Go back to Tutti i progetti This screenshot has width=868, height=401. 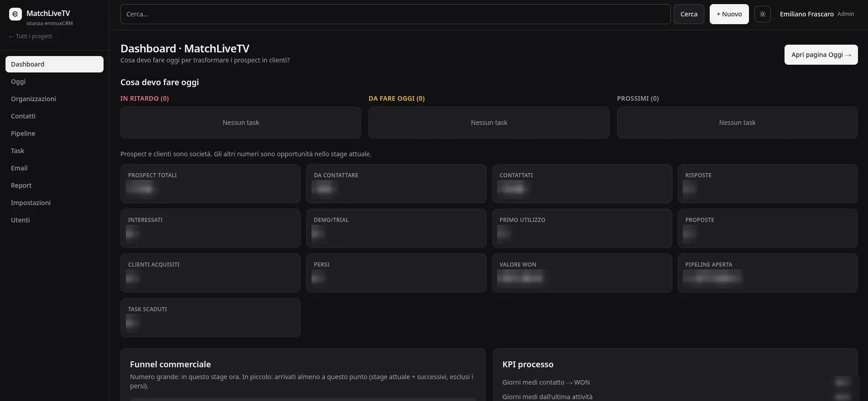click(x=31, y=36)
